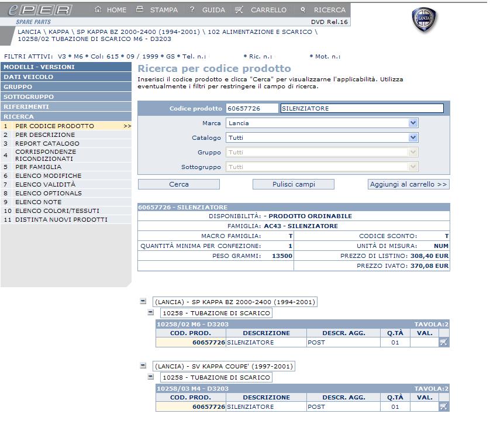Click 60657726 code in 10258/02 M6 table
The image size is (490, 448).
(209, 342)
